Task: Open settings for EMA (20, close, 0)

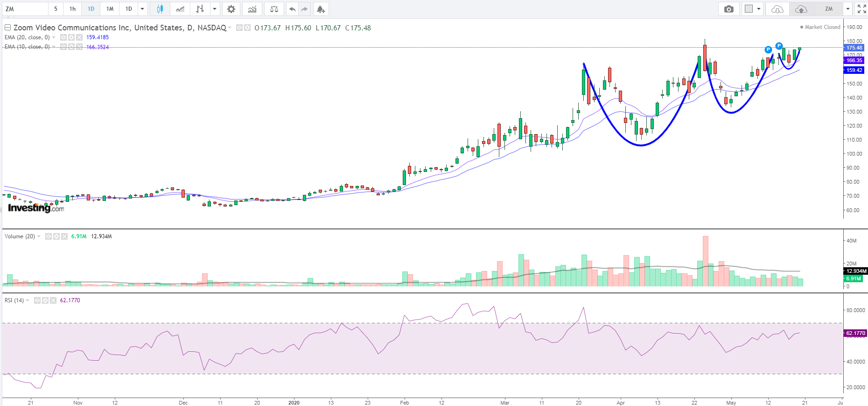Action: [71, 37]
